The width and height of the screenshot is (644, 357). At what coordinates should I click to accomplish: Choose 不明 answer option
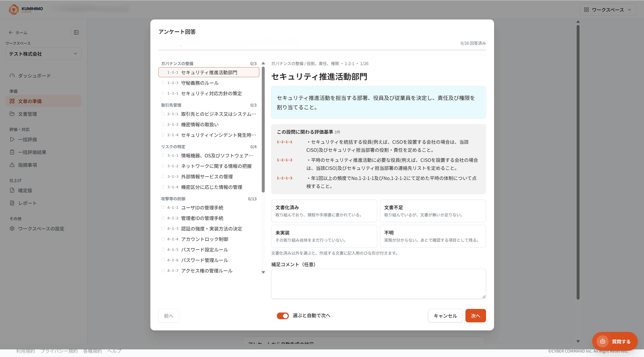pyautogui.click(x=433, y=236)
